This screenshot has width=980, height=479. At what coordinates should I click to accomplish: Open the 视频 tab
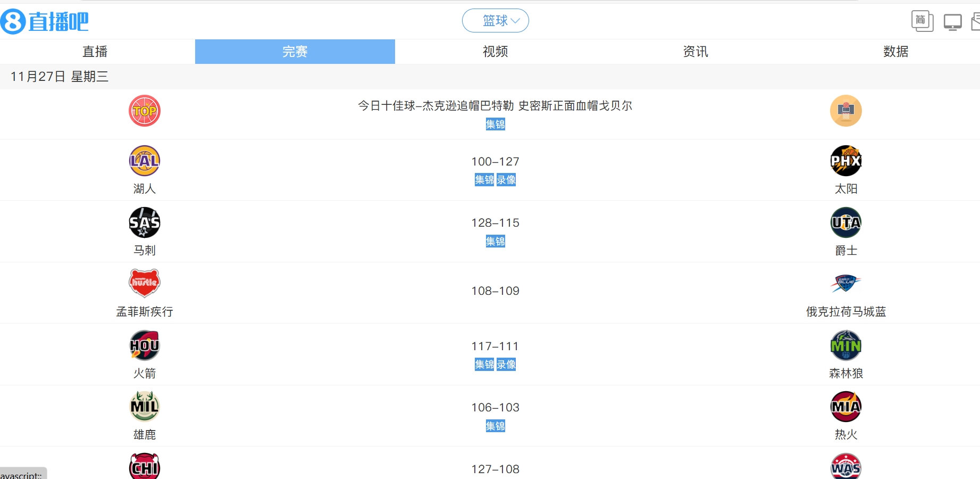(x=495, y=52)
